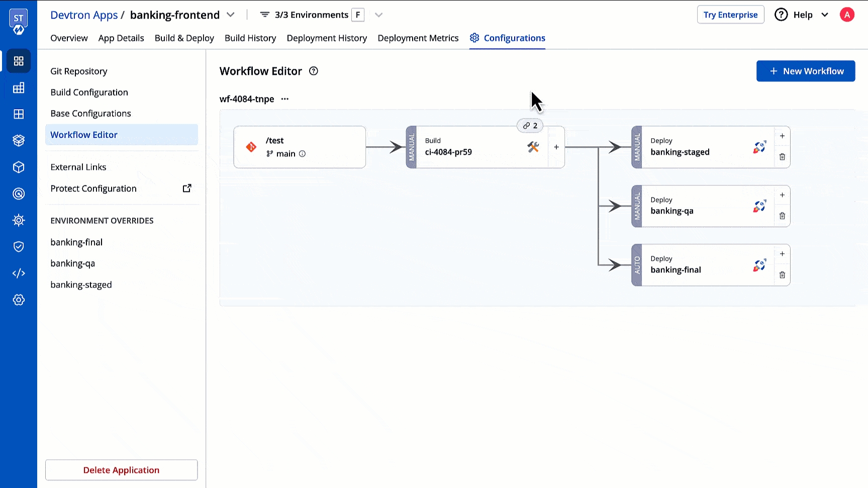
Task: Select the Configurations tab
Action: [x=508, y=38]
